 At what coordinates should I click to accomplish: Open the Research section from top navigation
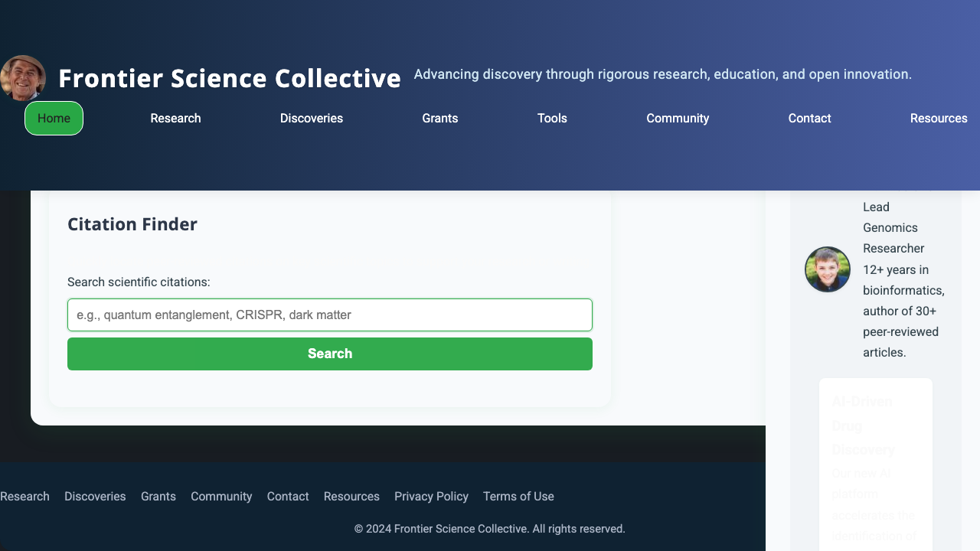(x=175, y=118)
